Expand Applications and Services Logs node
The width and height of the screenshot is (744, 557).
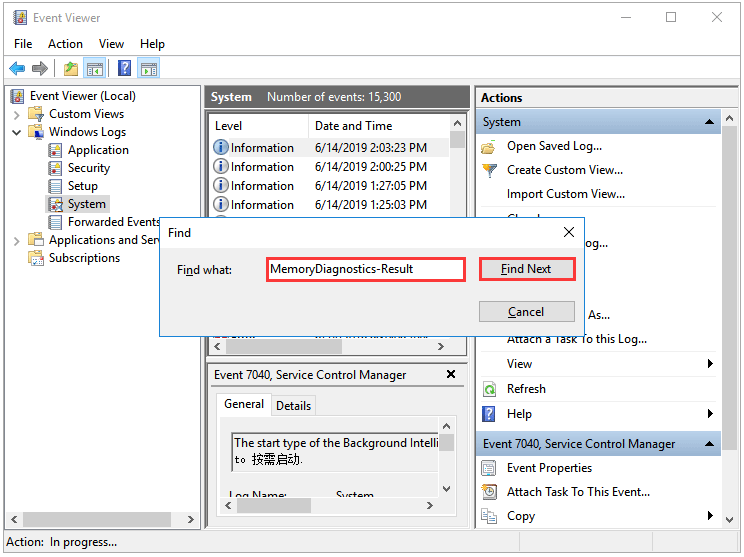[17, 240]
